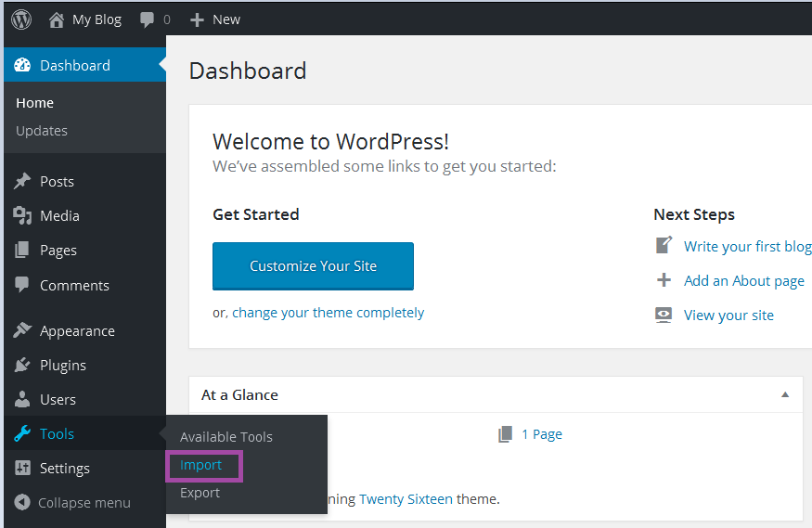Open Updates submenu item
812x528 pixels.
tap(42, 131)
